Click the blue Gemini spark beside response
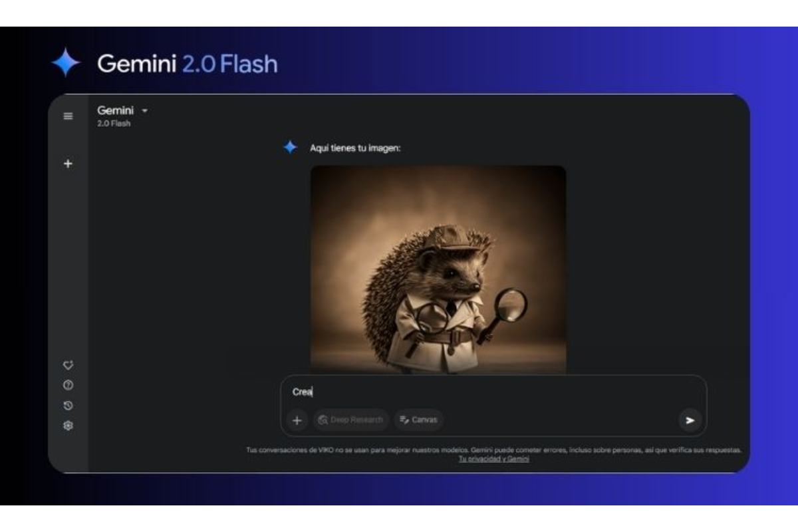Image resolution: width=798 pixels, height=532 pixels. point(290,148)
